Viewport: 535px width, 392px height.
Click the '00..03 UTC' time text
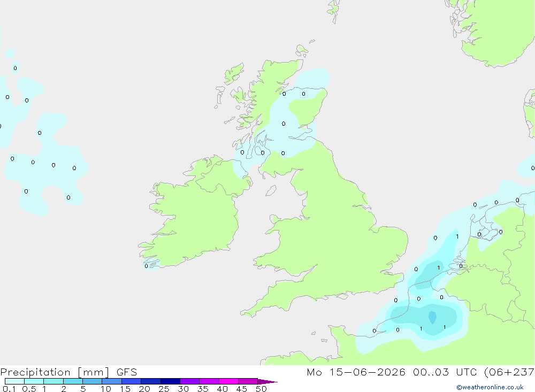(x=445, y=372)
